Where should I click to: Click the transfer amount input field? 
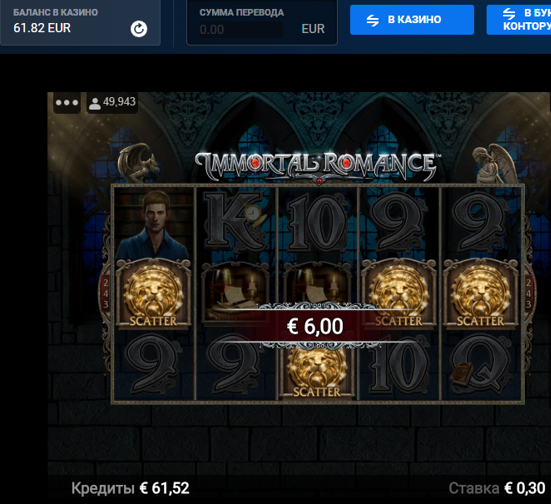pos(241,30)
